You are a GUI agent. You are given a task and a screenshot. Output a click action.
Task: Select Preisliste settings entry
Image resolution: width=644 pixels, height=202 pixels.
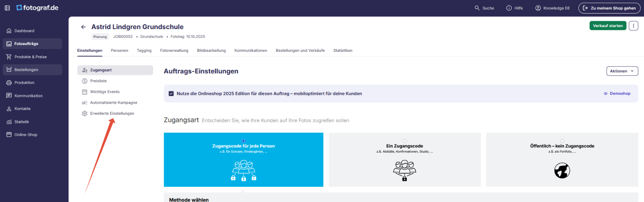point(115,81)
